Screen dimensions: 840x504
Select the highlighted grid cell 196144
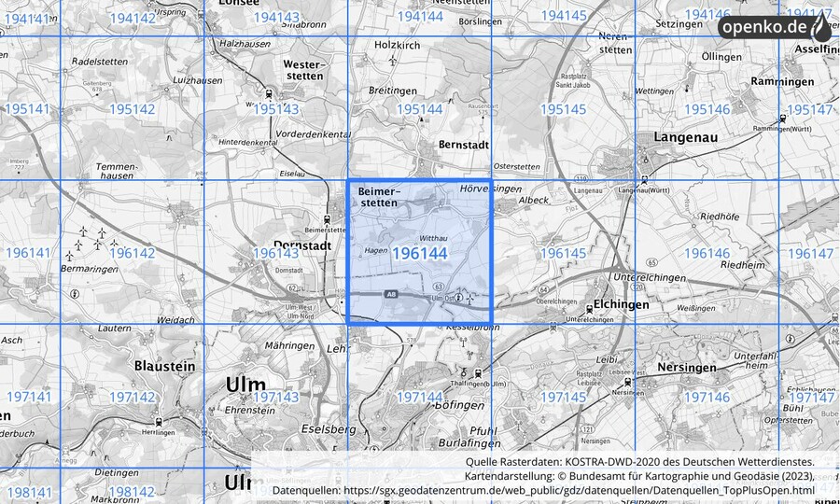[420, 252]
